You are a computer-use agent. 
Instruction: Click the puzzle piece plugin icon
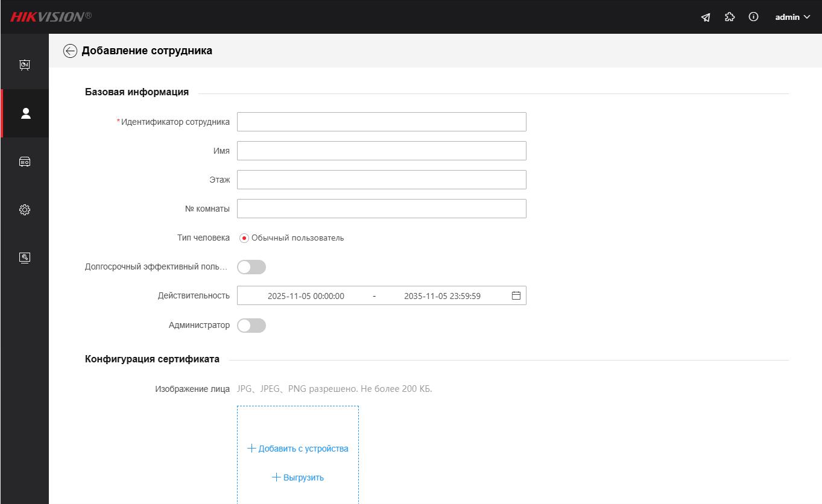pyautogui.click(x=730, y=17)
